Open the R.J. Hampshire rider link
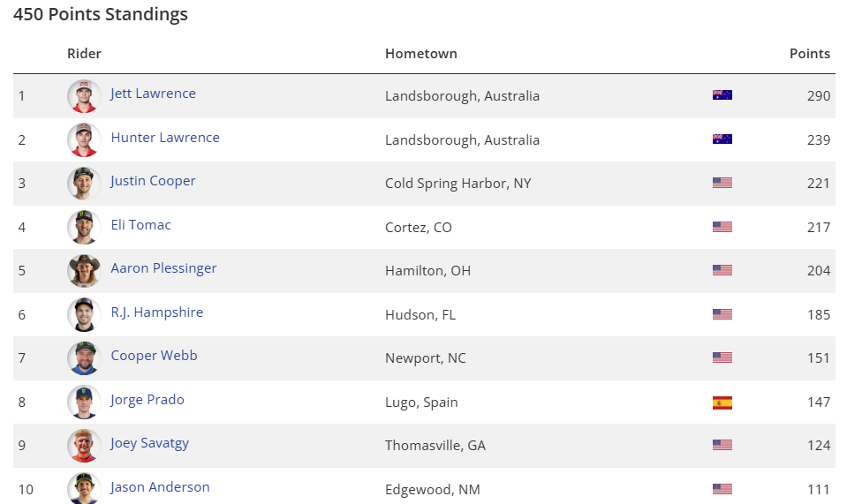This screenshot has height=504, width=847. tap(156, 312)
